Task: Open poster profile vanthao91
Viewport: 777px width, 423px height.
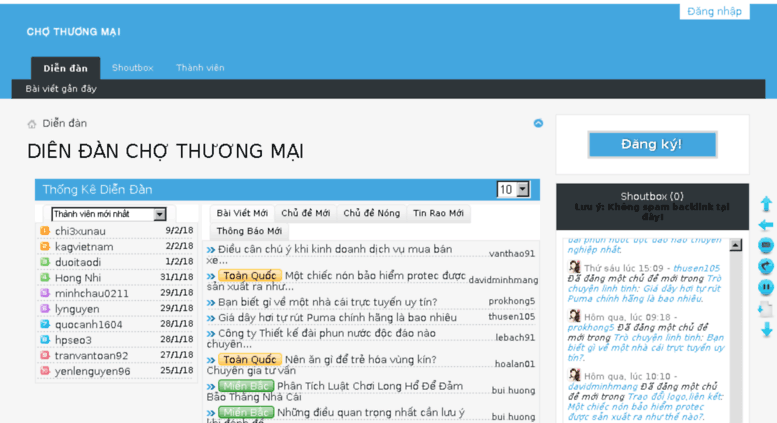Action: pos(512,254)
